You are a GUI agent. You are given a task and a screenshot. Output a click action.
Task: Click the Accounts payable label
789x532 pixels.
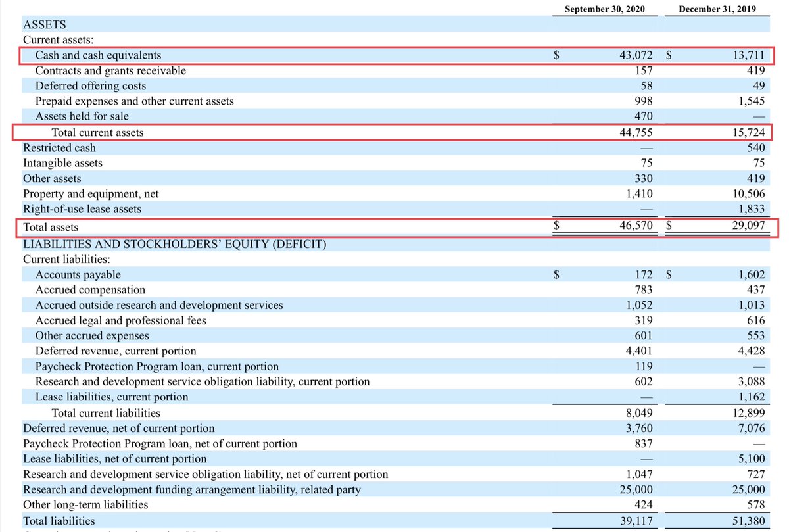[x=78, y=275]
